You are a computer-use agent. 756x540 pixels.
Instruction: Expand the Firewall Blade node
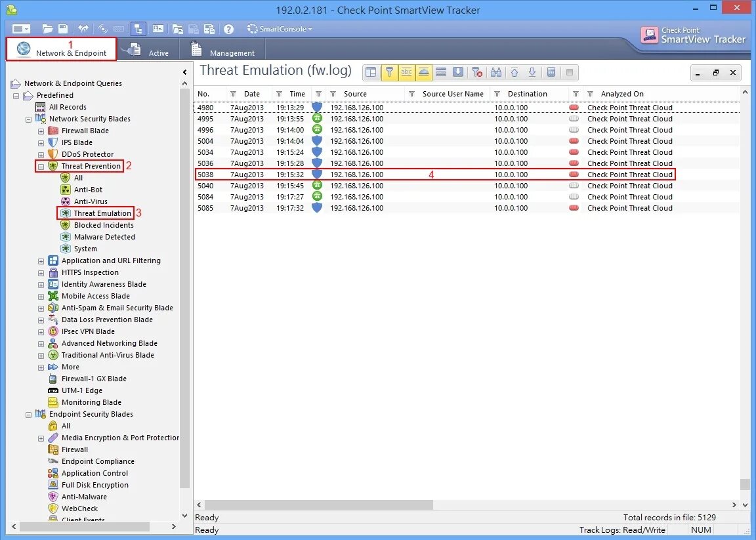click(41, 131)
